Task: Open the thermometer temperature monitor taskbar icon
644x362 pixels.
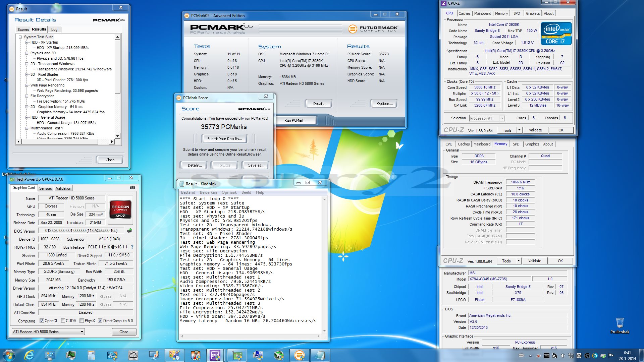Action: (196, 355)
